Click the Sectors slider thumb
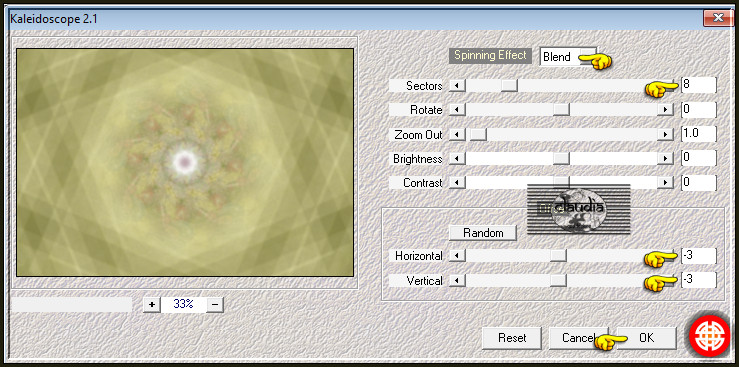 (x=509, y=86)
